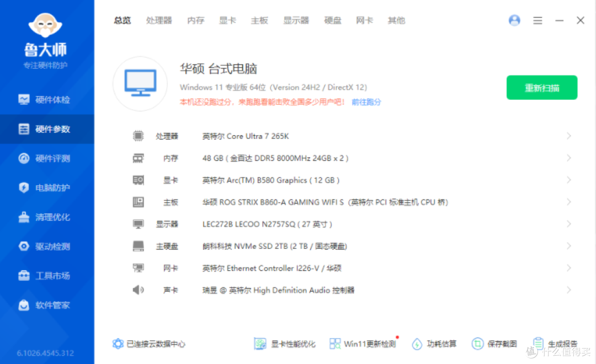The width and height of the screenshot is (596, 364).
Task: Minimize the 鲁大师 window
Action: [x=559, y=20]
